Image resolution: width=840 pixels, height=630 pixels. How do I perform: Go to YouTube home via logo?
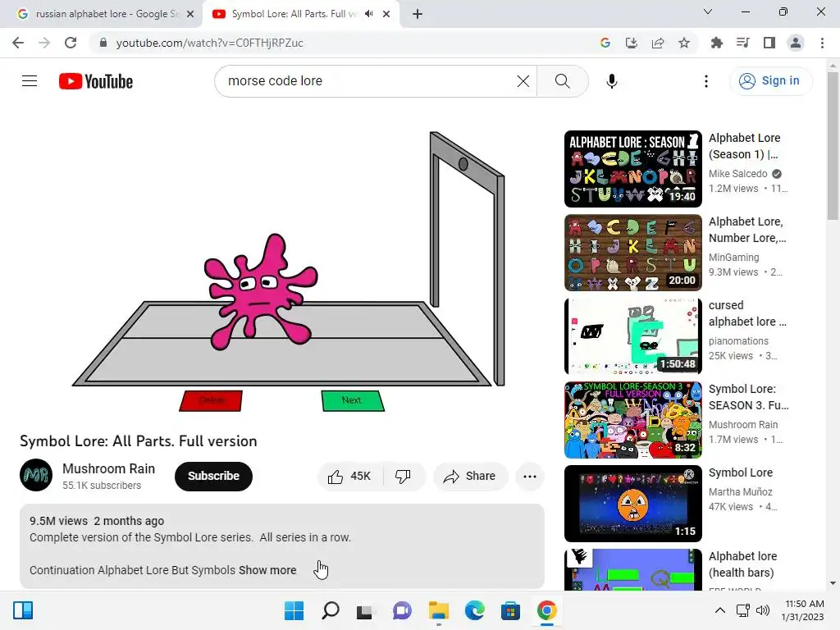click(96, 81)
